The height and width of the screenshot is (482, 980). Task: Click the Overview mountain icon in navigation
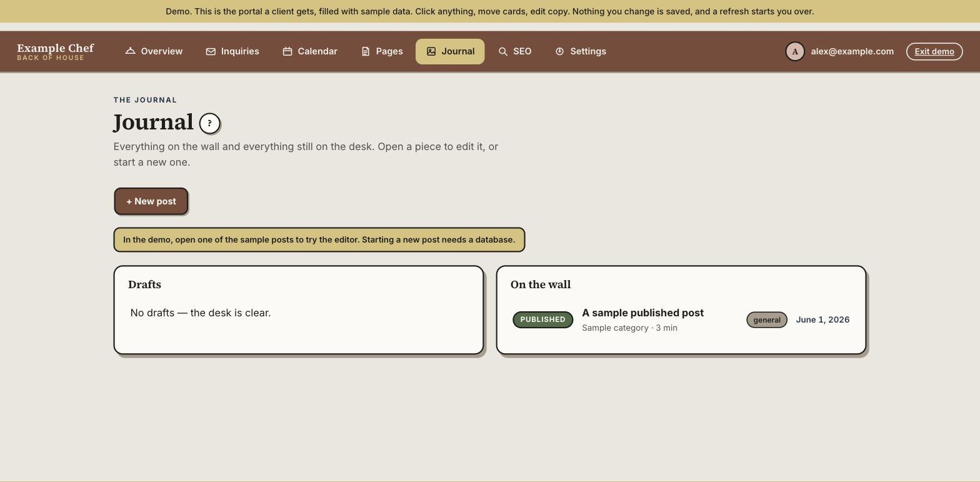(x=130, y=51)
